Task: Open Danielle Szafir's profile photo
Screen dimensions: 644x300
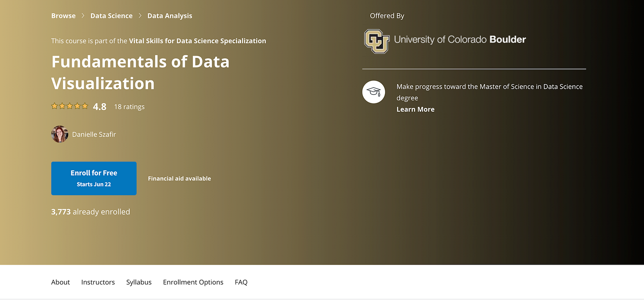Action: click(x=60, y=134)
